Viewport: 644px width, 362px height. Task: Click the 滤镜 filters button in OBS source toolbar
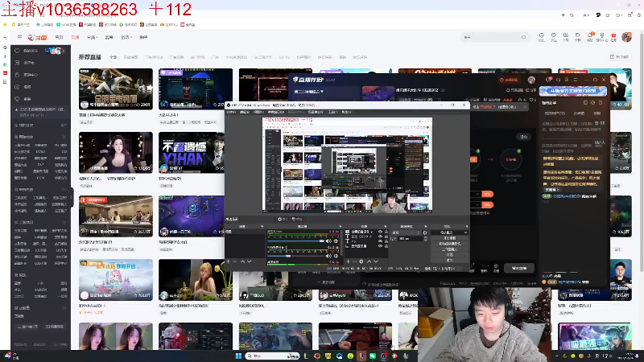coord(297,219)
